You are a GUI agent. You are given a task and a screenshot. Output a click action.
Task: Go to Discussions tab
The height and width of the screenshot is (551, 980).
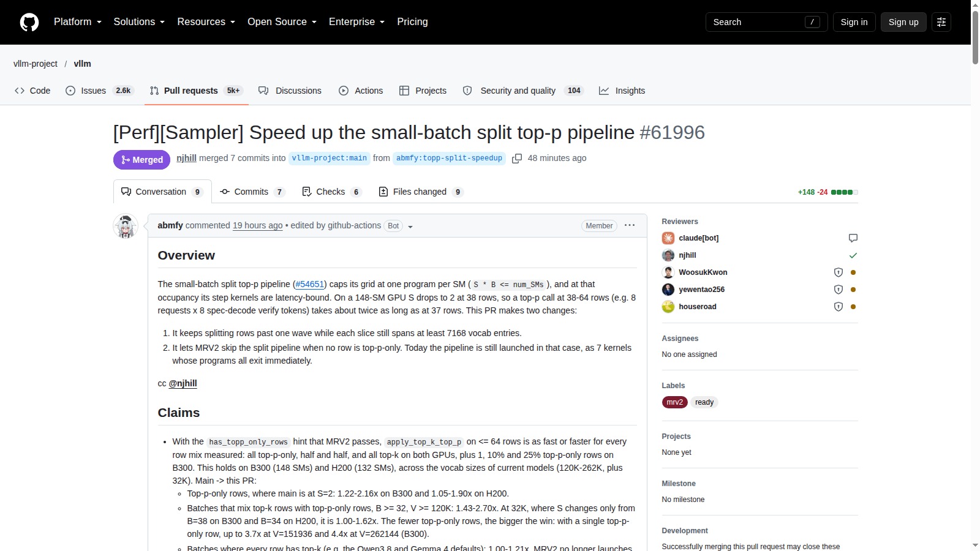point(290,91)
